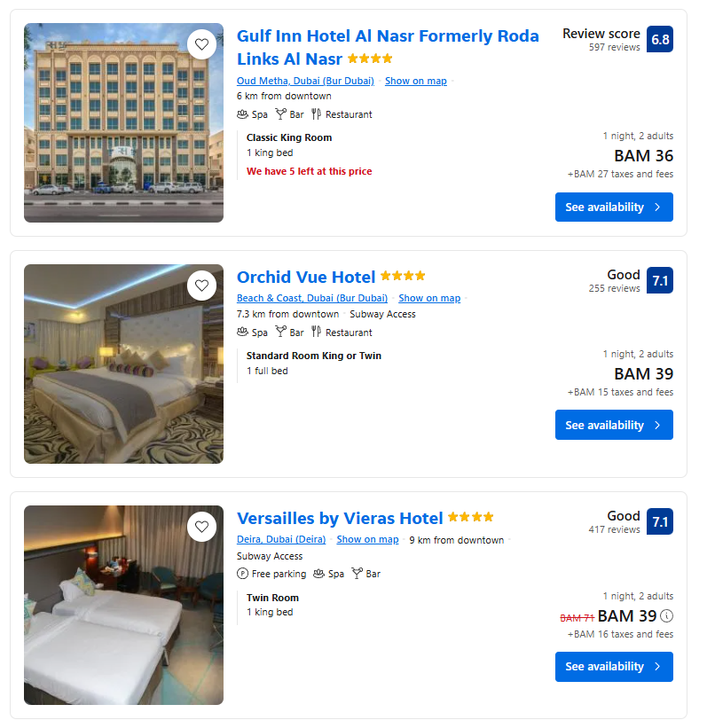Open the price info icon beside BAM 39

pos(666,615)
